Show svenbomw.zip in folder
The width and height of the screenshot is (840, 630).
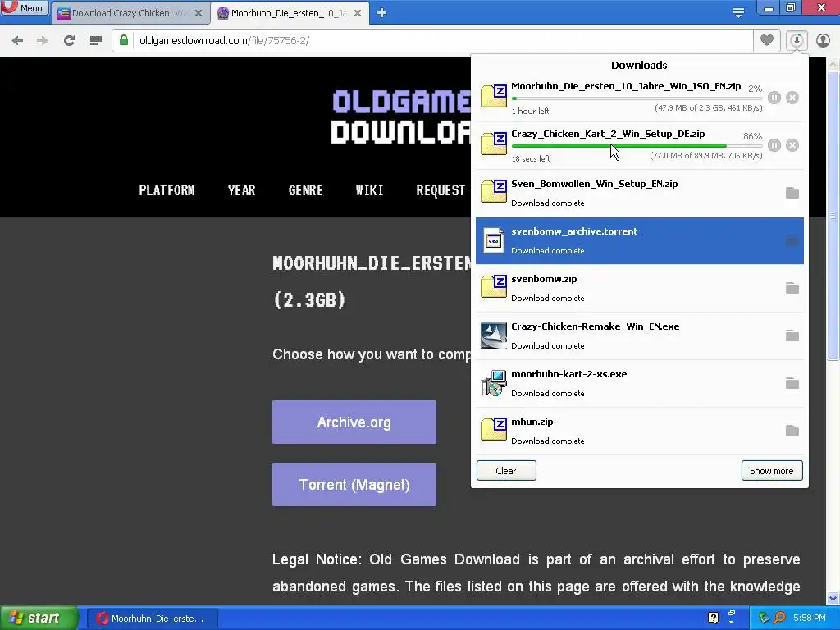[792, 288]
